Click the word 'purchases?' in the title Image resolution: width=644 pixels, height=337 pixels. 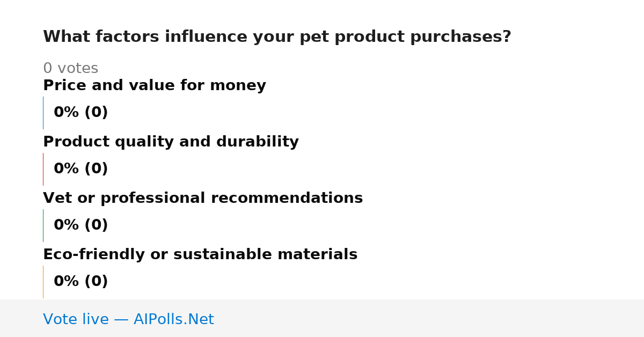click(x=460, y=38)
